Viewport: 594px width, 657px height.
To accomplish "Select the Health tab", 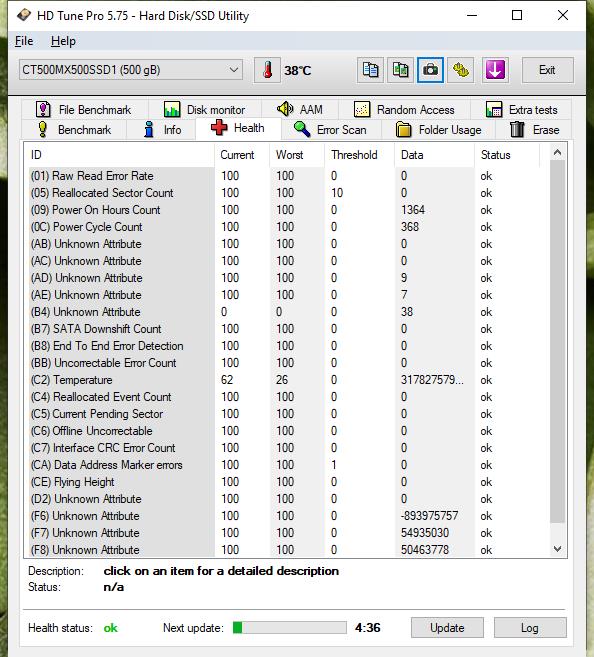I will 238,128.
